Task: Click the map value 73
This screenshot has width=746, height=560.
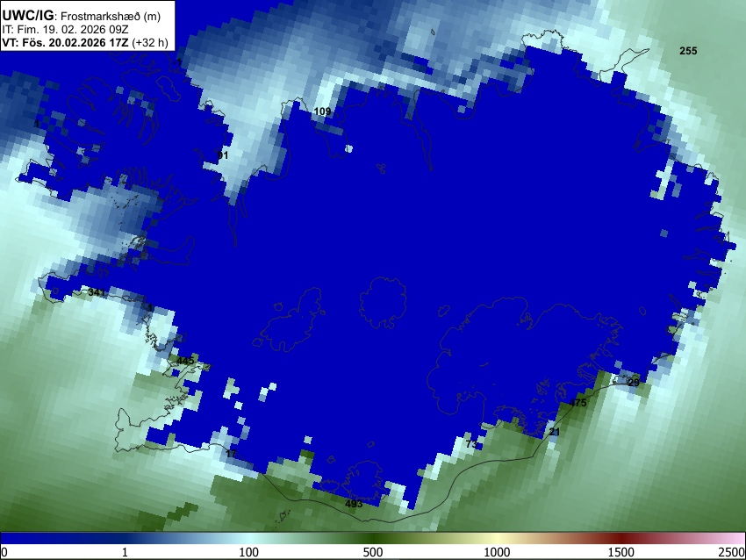Action: [x=471, y=444]
